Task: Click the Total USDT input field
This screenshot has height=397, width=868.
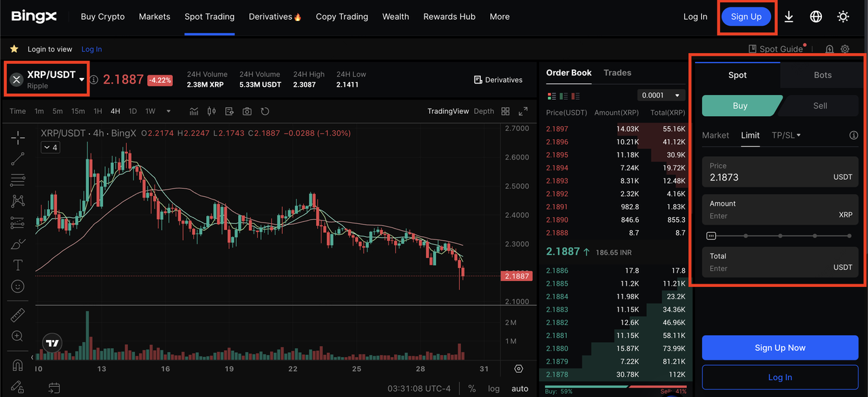Action: tap(780, 262)
